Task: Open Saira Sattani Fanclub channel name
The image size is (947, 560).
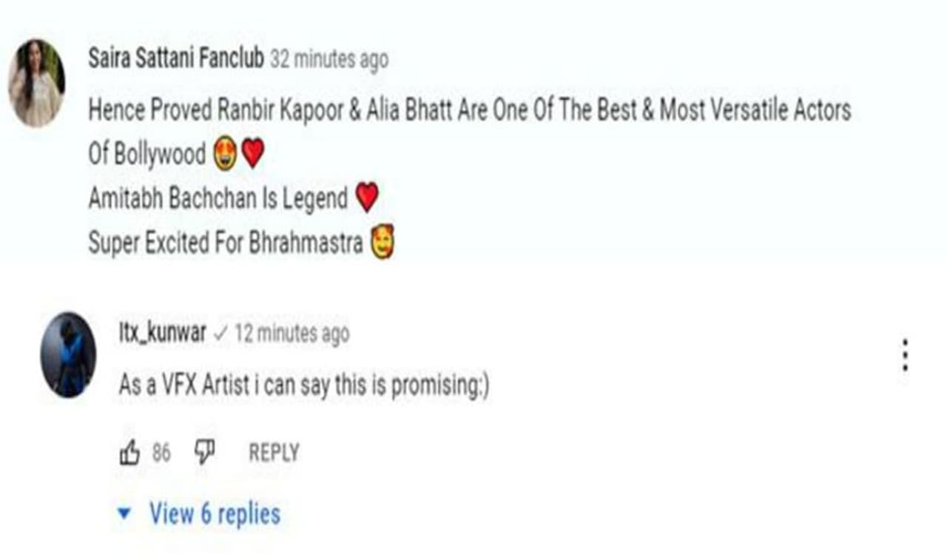Action: click(x=176, y=59)
